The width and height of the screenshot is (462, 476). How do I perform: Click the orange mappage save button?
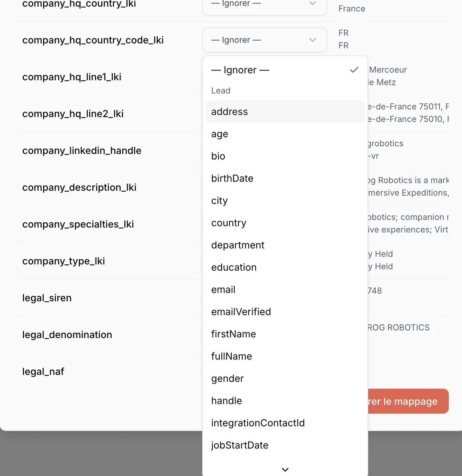(408, 401)
